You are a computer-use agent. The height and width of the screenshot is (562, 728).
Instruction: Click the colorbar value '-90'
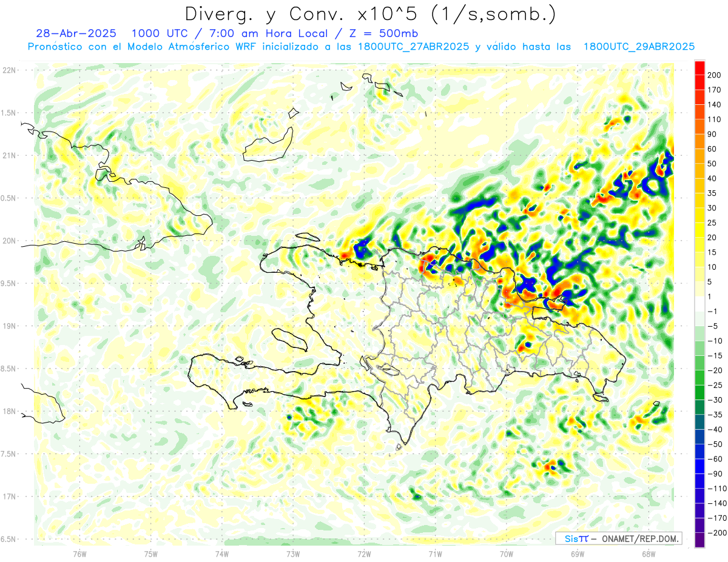point(715,474)
